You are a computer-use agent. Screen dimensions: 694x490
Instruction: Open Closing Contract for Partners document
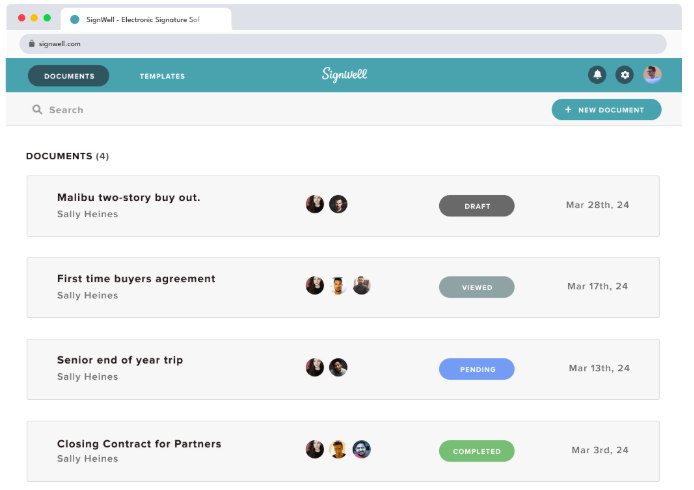(139, 444)
